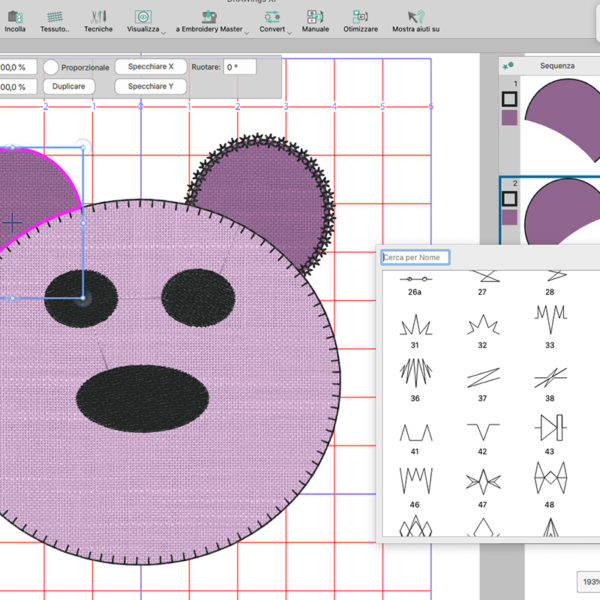Select stitch pattern 38
Viewport: 600px width, 600px height.
coord(550,384)
